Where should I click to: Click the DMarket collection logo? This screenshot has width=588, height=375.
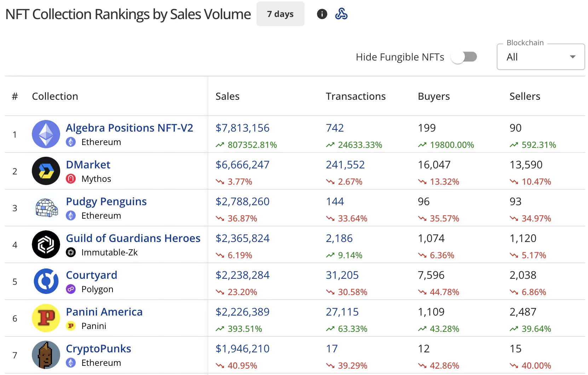(x=46, y=171)
